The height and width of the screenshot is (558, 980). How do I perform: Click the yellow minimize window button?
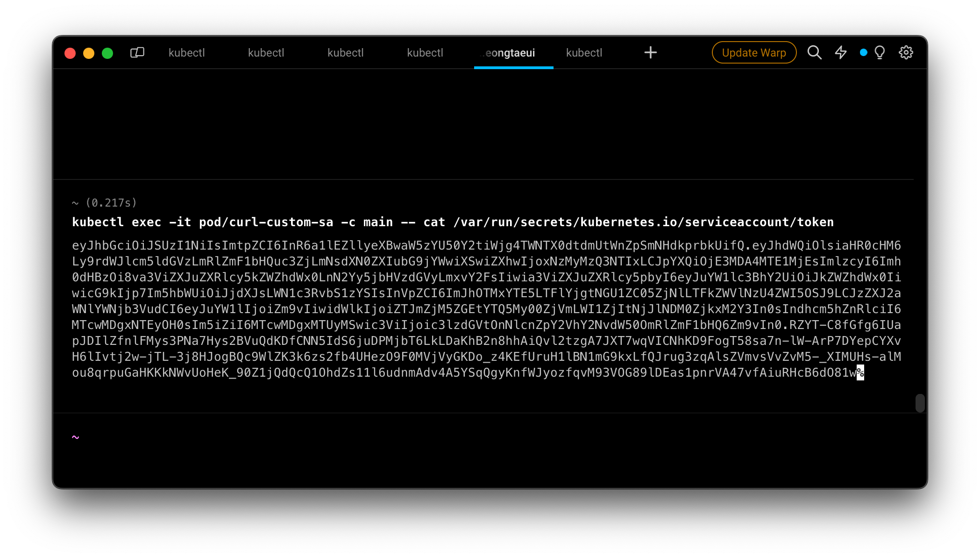coord(89,53)
